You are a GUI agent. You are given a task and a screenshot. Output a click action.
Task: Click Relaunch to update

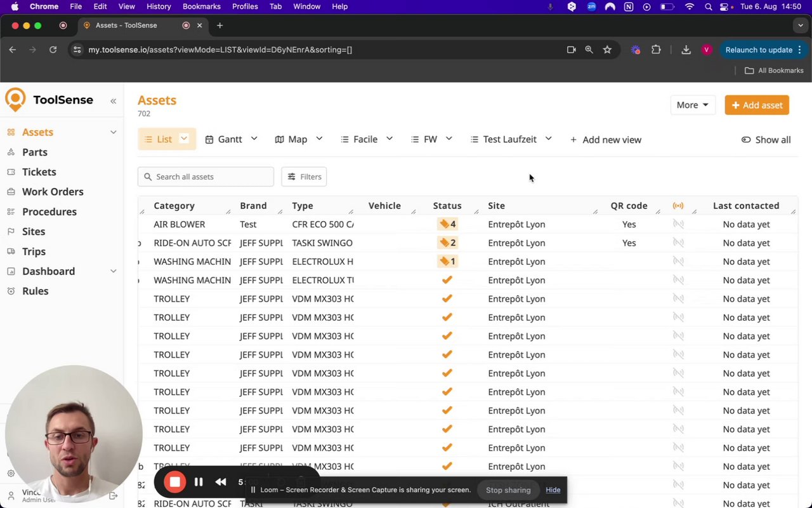click(x=759, y=50)
